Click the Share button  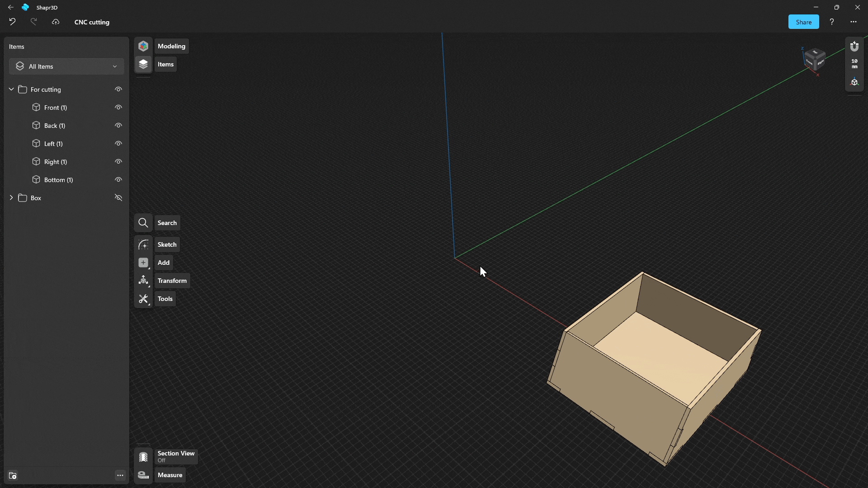point(803,22)
